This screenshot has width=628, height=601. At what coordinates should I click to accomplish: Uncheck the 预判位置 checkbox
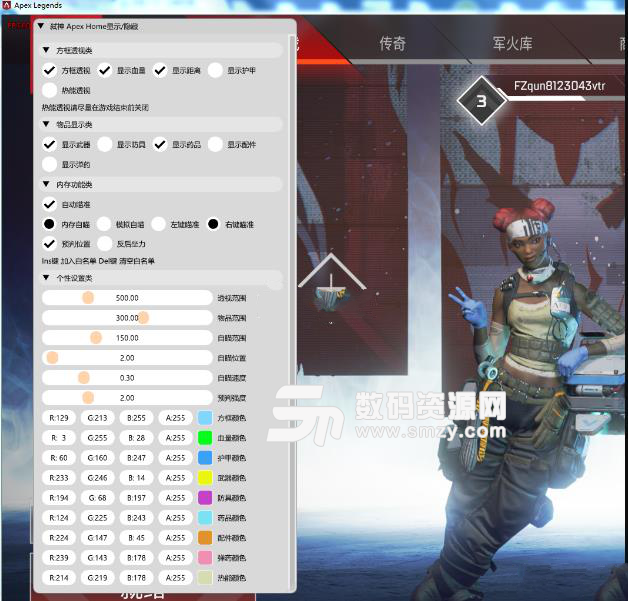[49, 243]
